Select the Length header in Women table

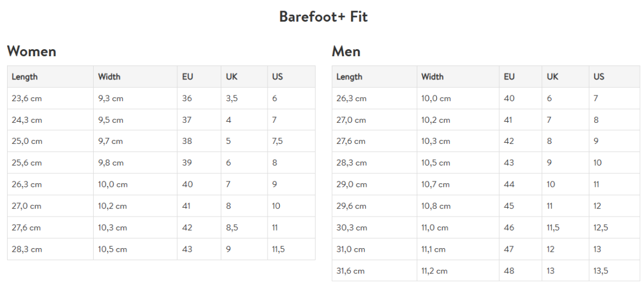click(x=25, y=77)
